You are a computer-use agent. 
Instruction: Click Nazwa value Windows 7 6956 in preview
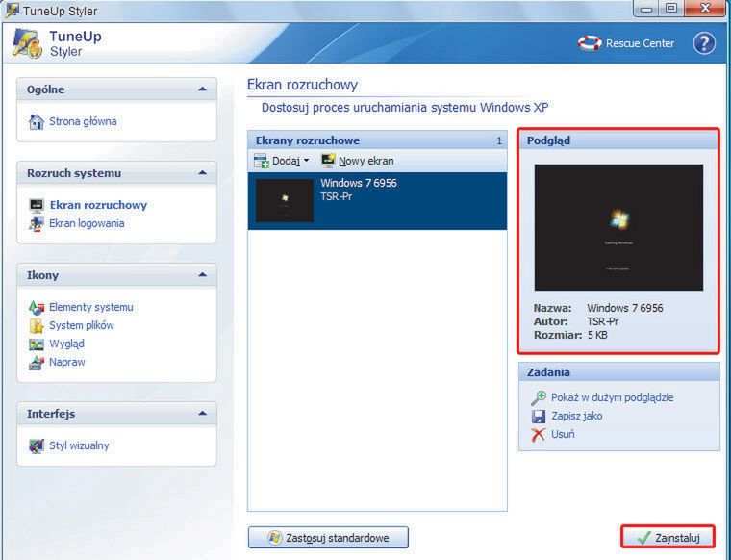(624, 308)
